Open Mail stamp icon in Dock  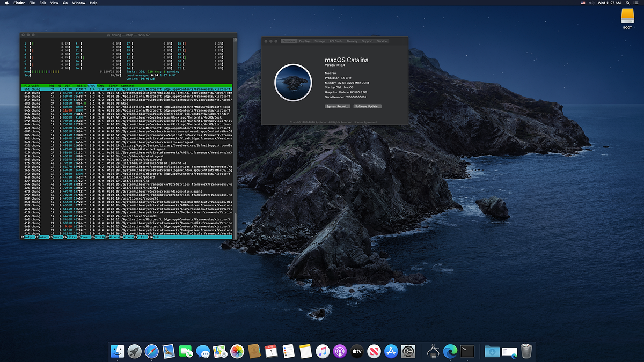point(169,351)
